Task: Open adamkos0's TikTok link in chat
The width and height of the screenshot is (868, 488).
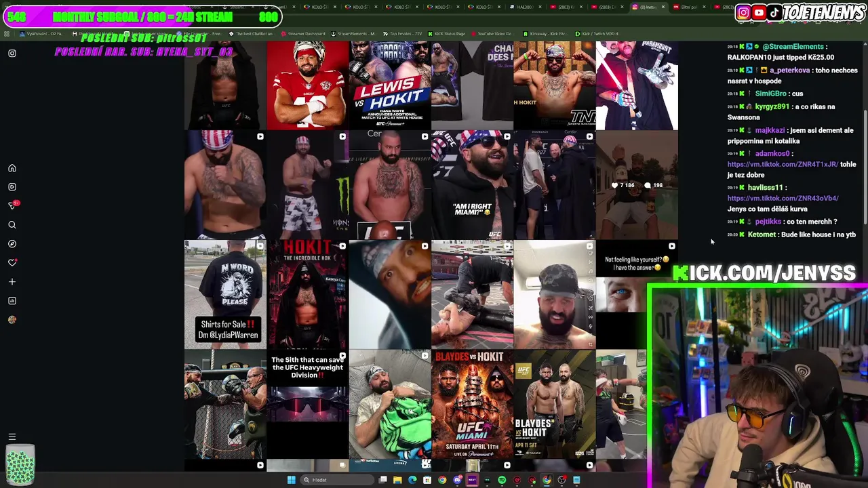Action: (x=783, y=164)
